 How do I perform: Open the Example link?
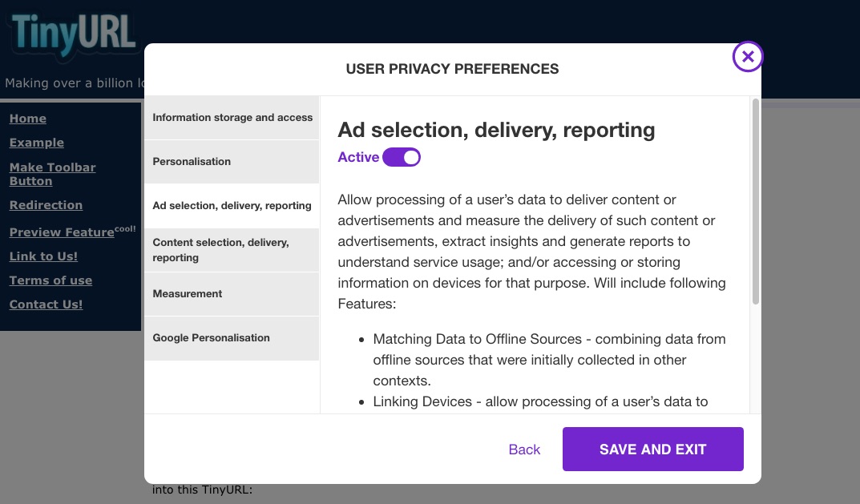tap(37, 143)
